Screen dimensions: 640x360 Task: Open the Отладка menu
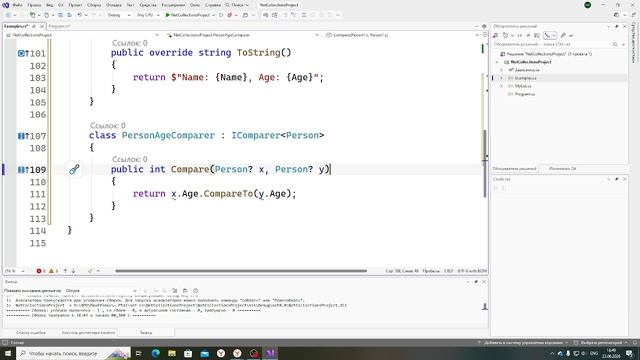(113, 5)
